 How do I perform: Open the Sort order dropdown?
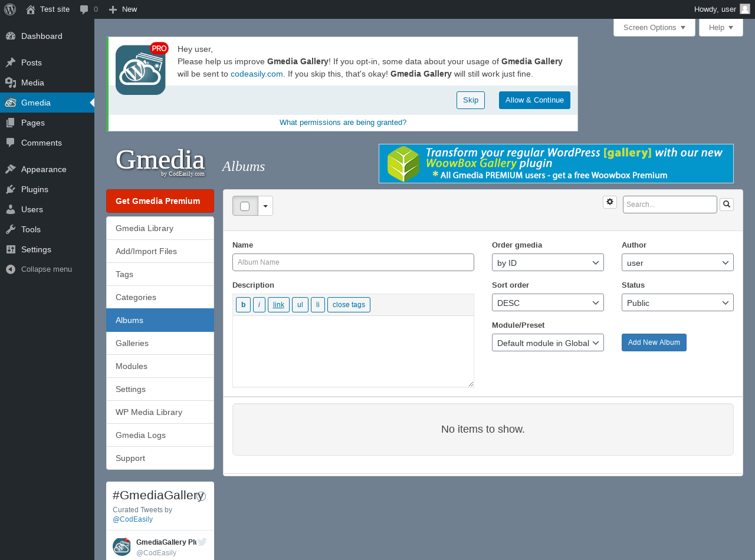click(x=548, y=302)
